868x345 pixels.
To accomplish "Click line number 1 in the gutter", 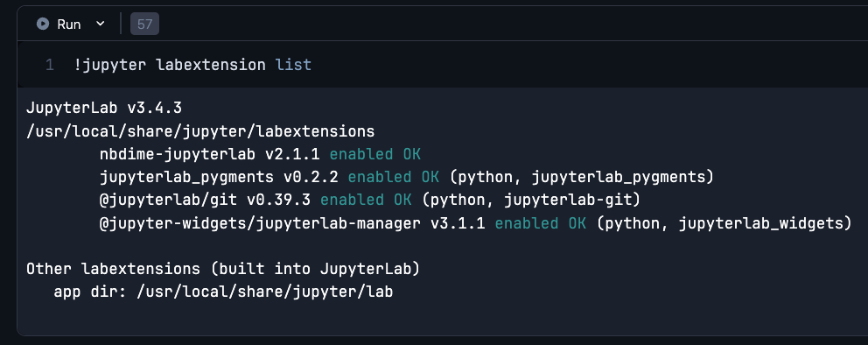I will point(50,65).
